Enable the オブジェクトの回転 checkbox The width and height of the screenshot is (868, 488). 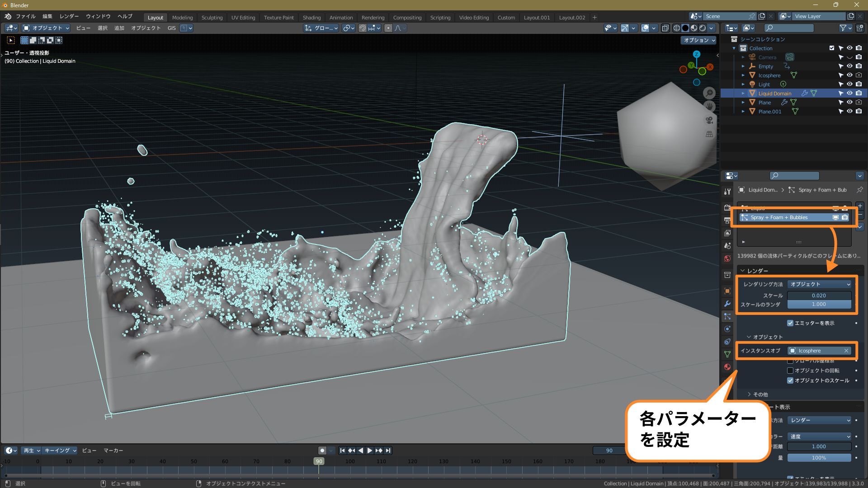(x=790, y=371)
